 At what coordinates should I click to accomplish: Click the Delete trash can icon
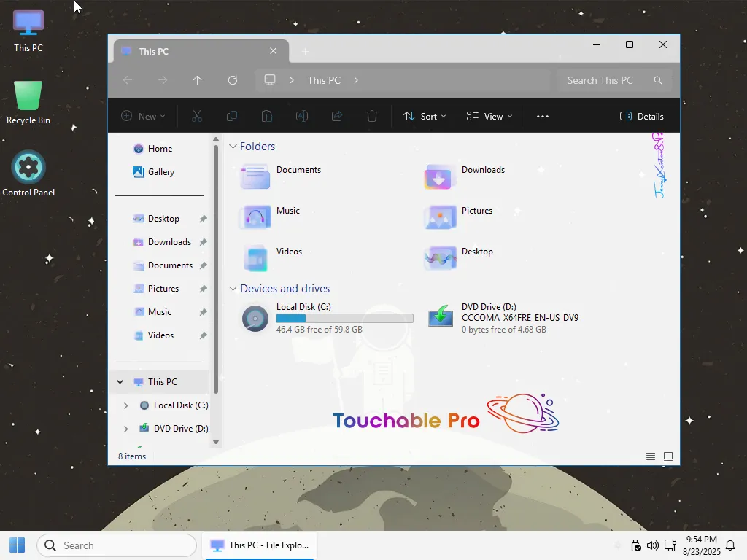coord(372,116)
